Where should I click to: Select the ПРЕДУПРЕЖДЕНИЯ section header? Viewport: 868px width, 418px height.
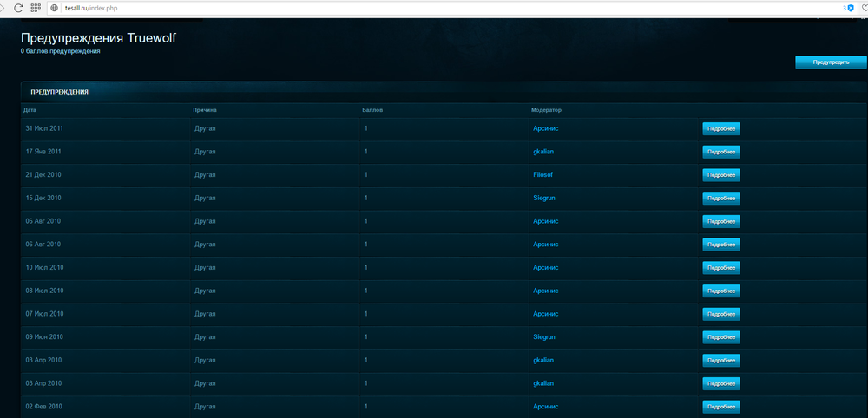tap(59, 92)
